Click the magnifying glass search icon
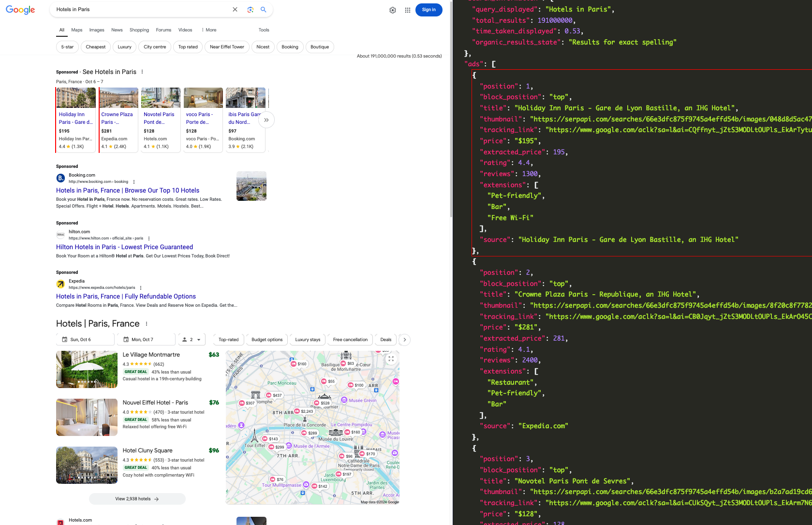Image resolution: width=812 pixels, height=525 pixels. coord(264,10)
